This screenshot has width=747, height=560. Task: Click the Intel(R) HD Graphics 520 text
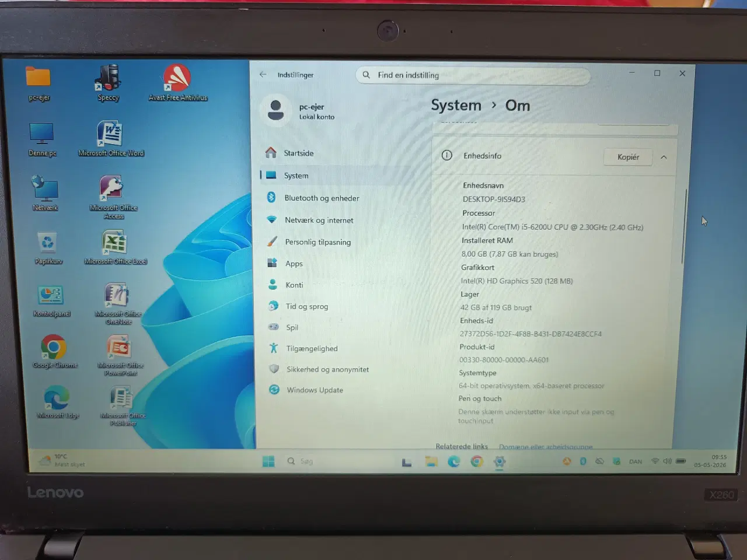pyautogui.click(x=516, y=281)
